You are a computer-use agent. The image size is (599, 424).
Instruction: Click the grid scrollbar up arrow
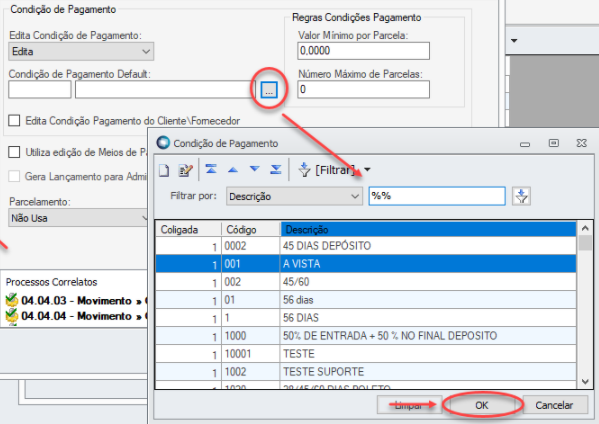click(x=585, y=228)
